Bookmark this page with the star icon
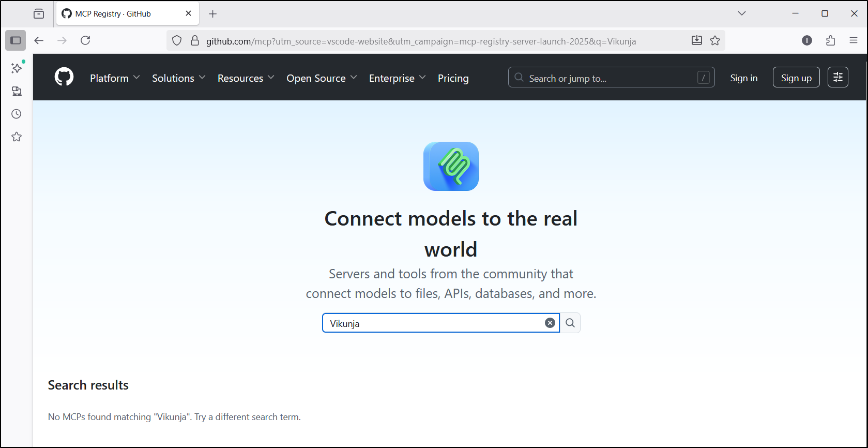The image size is (868, 448). point(715,40)
